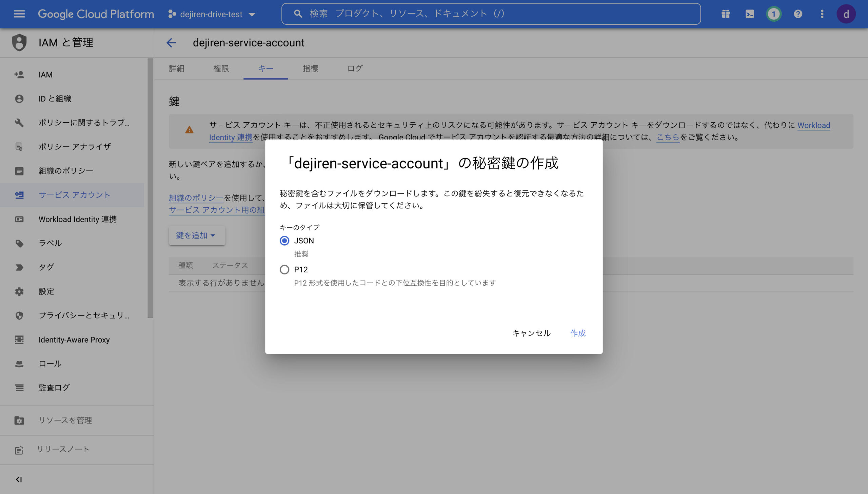This screenshot has width=868, height=494.
Task: Click the ポリシー アナライザ icon
Action: pos(19,147)
